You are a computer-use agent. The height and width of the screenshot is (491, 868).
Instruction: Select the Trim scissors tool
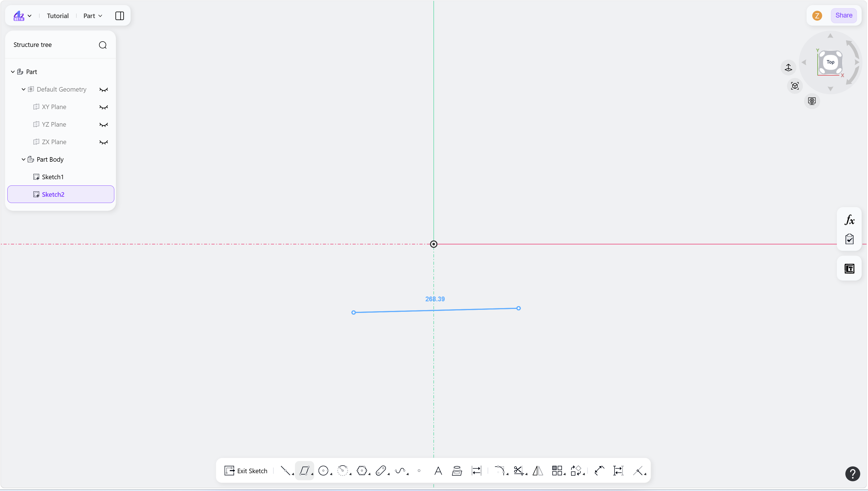pyautogui.click(x=518, y=470)
